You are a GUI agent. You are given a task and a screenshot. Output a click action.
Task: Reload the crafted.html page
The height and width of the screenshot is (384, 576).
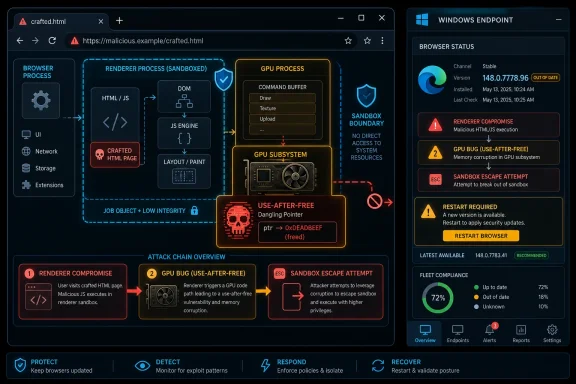52,40
